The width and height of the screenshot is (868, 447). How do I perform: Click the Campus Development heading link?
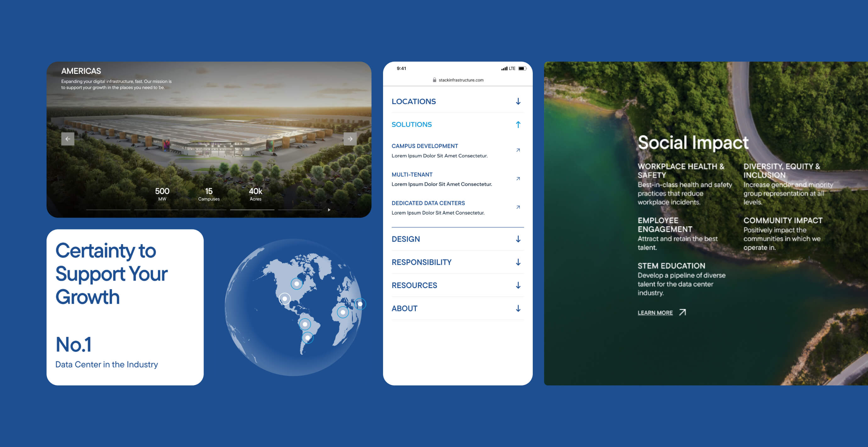click(x=425, y=146)
